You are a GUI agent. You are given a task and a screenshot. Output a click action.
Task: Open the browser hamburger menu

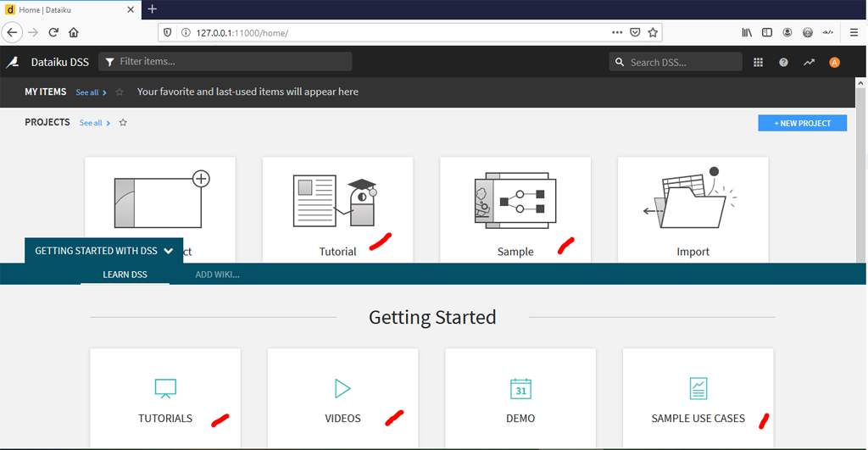(854, 33)
